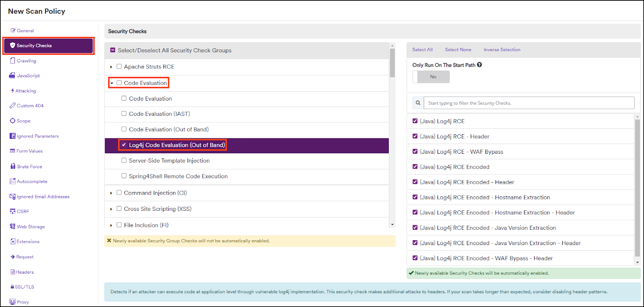Expand the File Inclusion (FI) group arrow
Image resolution: width=644 pixels, height=307 pixels.
coord(111,225)
